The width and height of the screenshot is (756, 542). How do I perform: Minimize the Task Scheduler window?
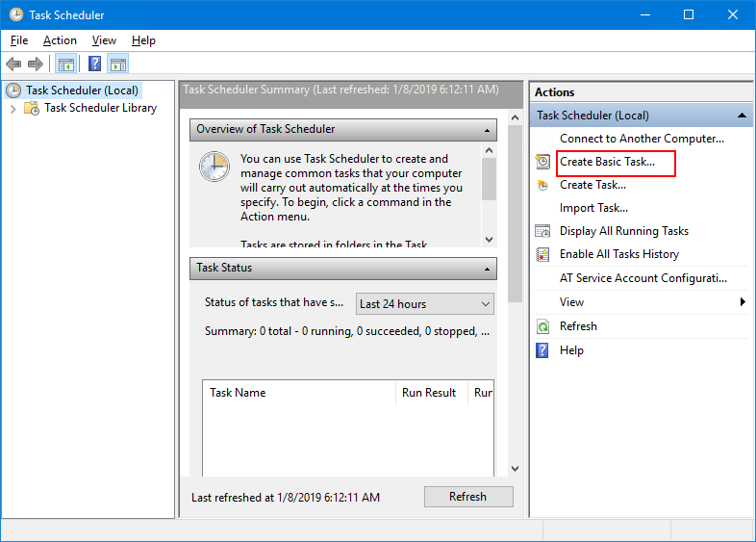(645, 15)
